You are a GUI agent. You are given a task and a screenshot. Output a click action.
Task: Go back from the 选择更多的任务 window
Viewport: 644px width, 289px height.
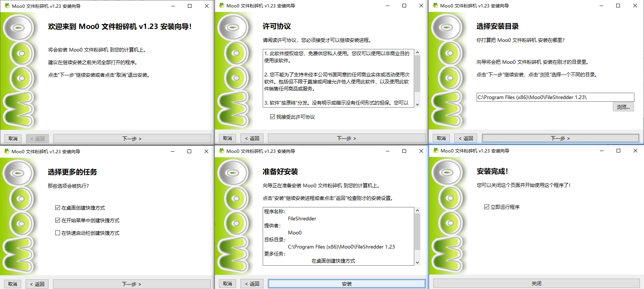(x=37, y=284)
